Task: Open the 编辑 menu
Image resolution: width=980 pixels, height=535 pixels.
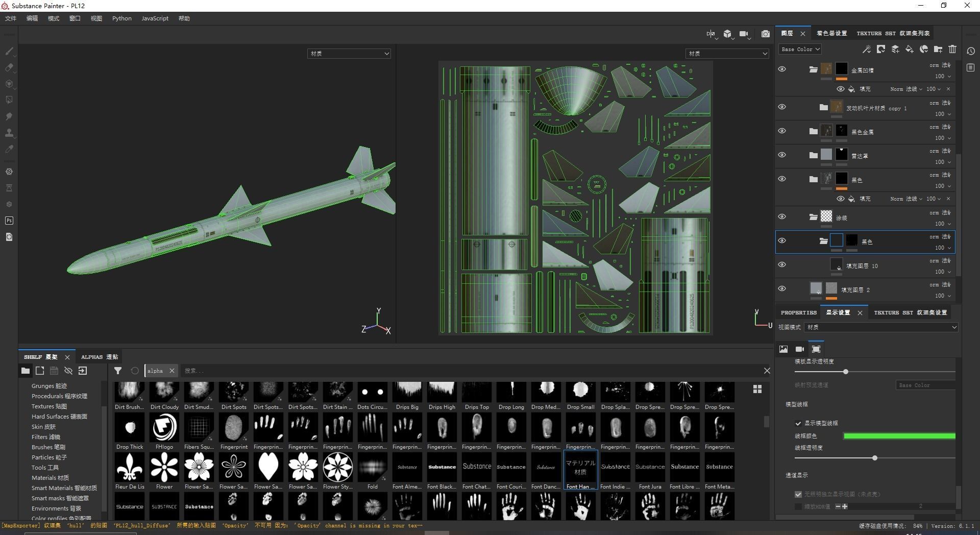Action: click(x=32, y=18)
